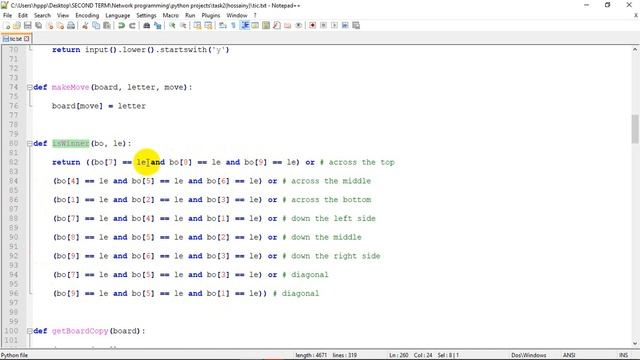This screenshot has height=360, width=640.
Task: Click the Dos\Windows line ending status field
Action: click(529, 355)
